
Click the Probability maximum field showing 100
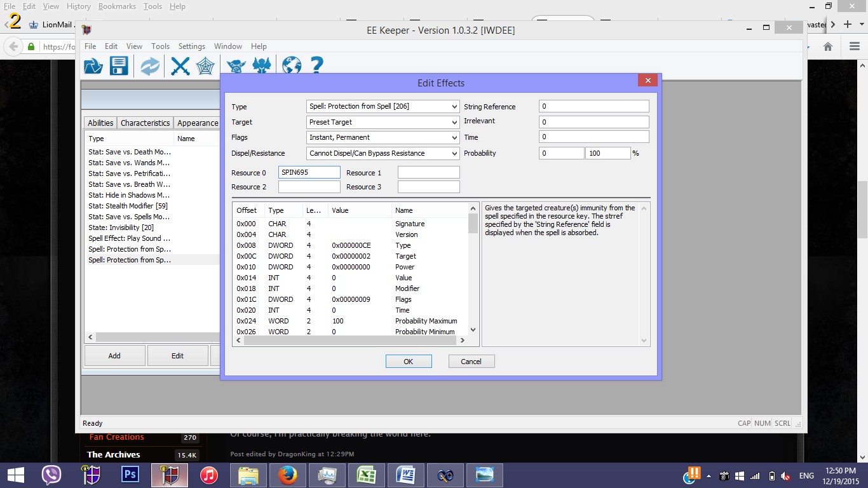pos(608,153)
